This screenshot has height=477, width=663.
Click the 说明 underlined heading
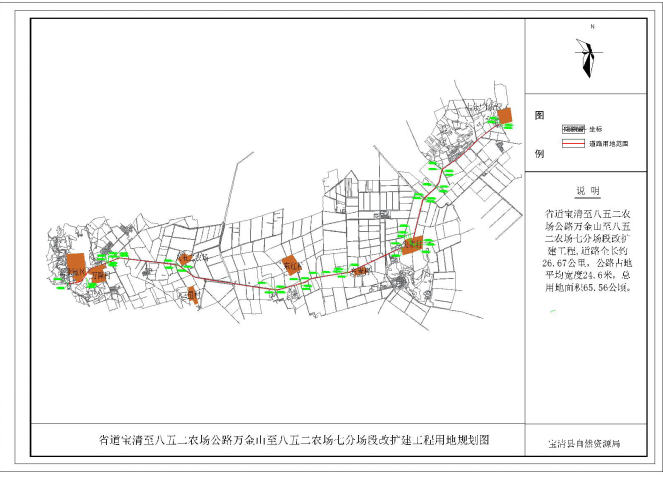(588, 191)
